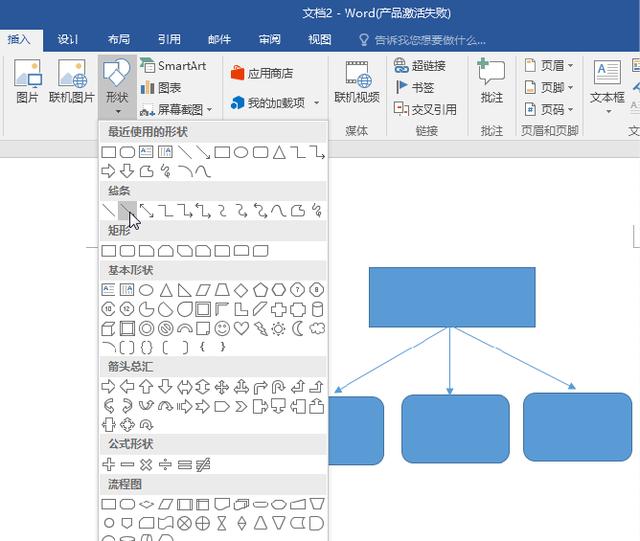Choose the heart shape from basic shapes

tap(241, 328)
